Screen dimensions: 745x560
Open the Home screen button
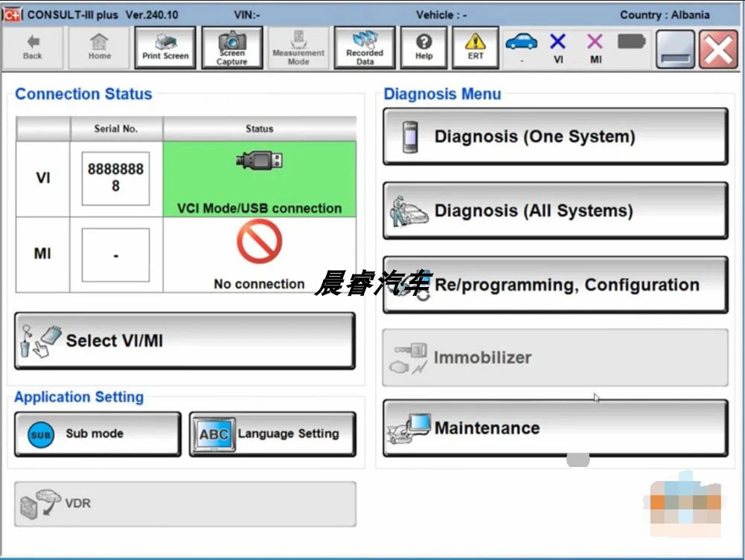tap(99, 48)
